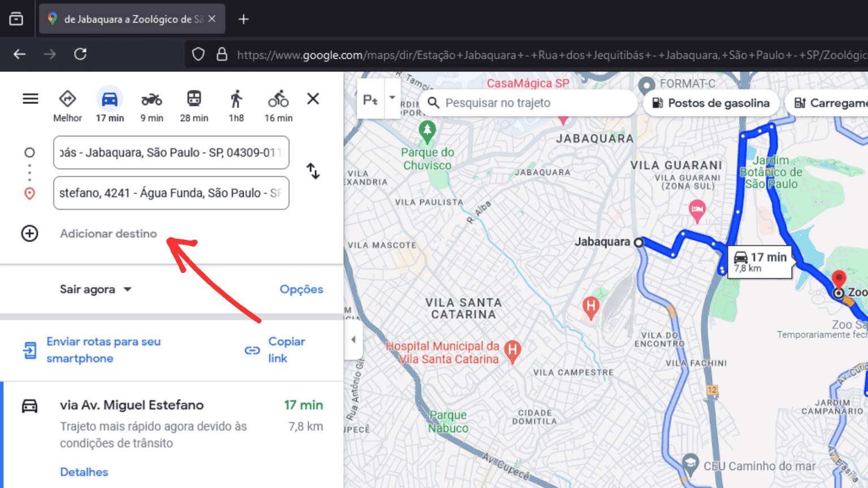Click the Adicionar destino field
868x488 pixels.
coord(108,233)
